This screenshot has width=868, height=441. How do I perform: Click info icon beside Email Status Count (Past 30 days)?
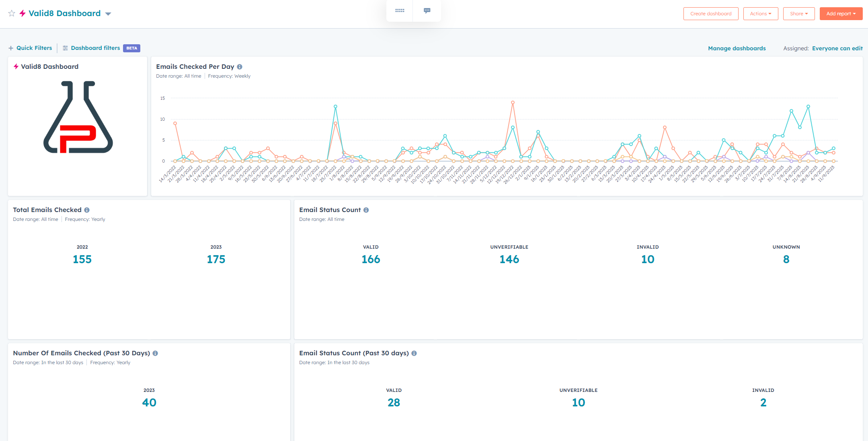(x=414, y=353)
